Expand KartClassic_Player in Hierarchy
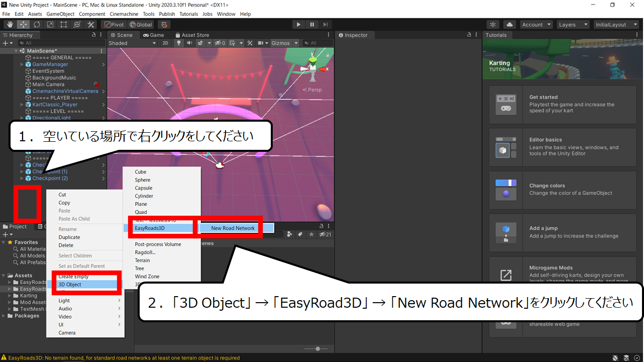The height and width of the screenshot is (362, 644). coord(22,105)
